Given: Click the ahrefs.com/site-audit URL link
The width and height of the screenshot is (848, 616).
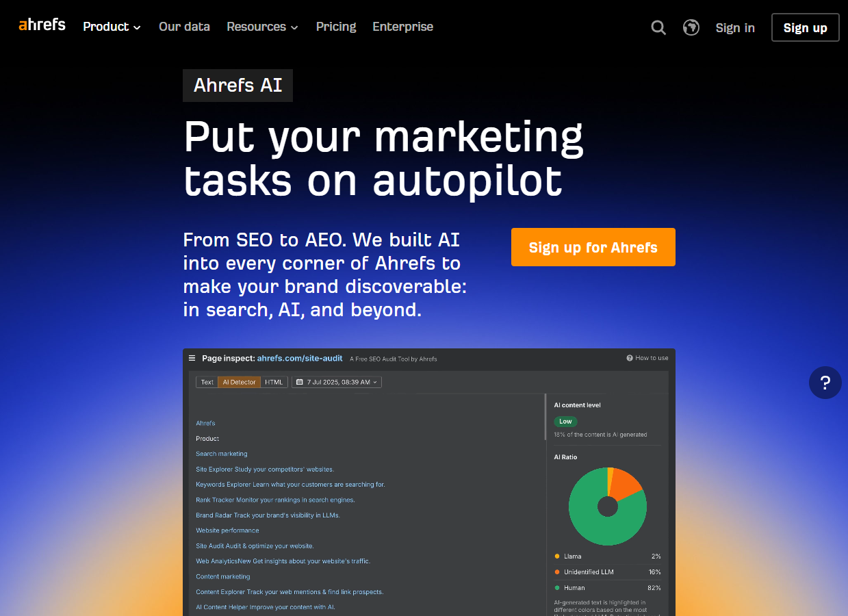Looking at the screenshot, I should tap(300, 358).
